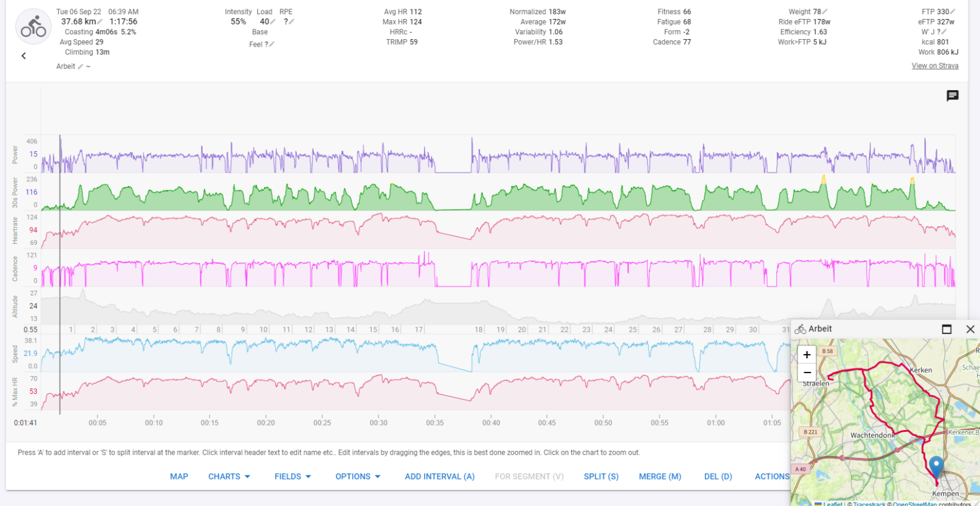
Task: Click the Altitude chart axis label
Action: tap(15, 306)
